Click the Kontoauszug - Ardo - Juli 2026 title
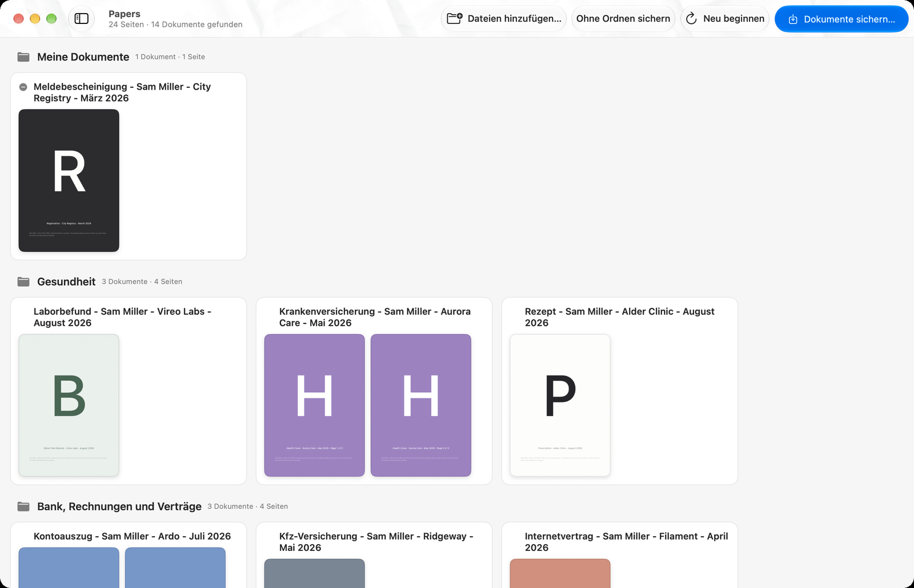The height and width of the screenshot is (588, 914). coord(133,537)
